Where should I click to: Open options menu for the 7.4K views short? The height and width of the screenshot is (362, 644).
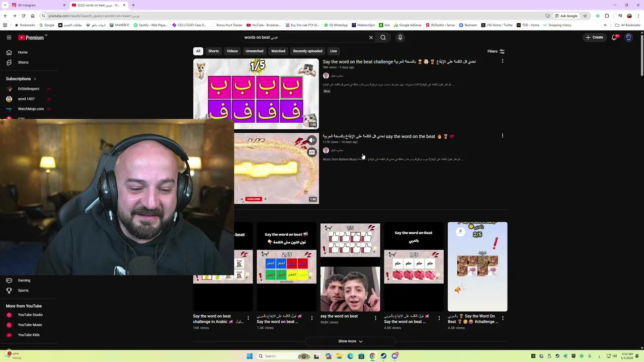pyautogui.click(x=311, y=318)
